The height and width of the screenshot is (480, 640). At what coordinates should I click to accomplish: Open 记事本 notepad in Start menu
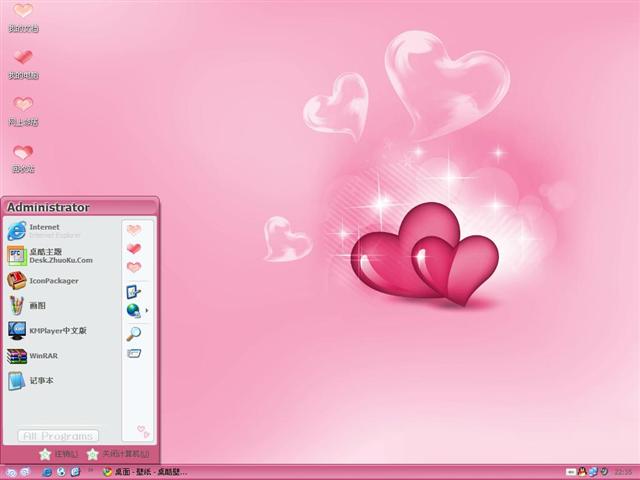(x=30, y=380)
